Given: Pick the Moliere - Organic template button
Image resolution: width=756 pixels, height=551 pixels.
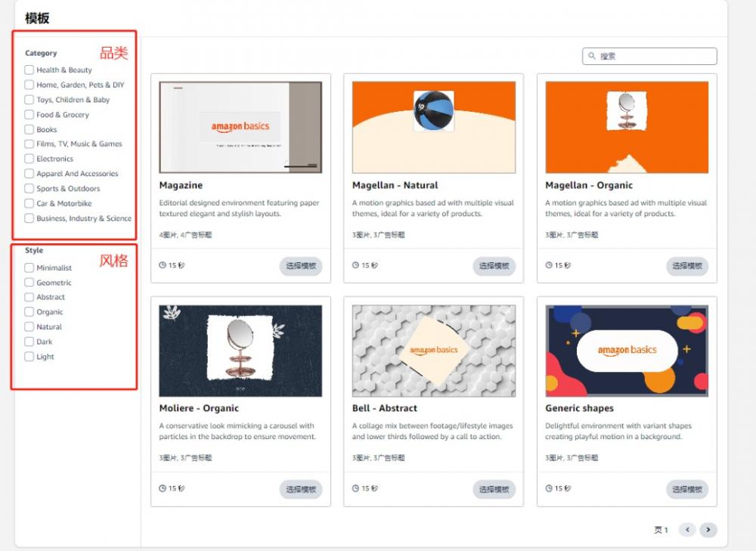Looking at the screenshot, I should 301,489.
